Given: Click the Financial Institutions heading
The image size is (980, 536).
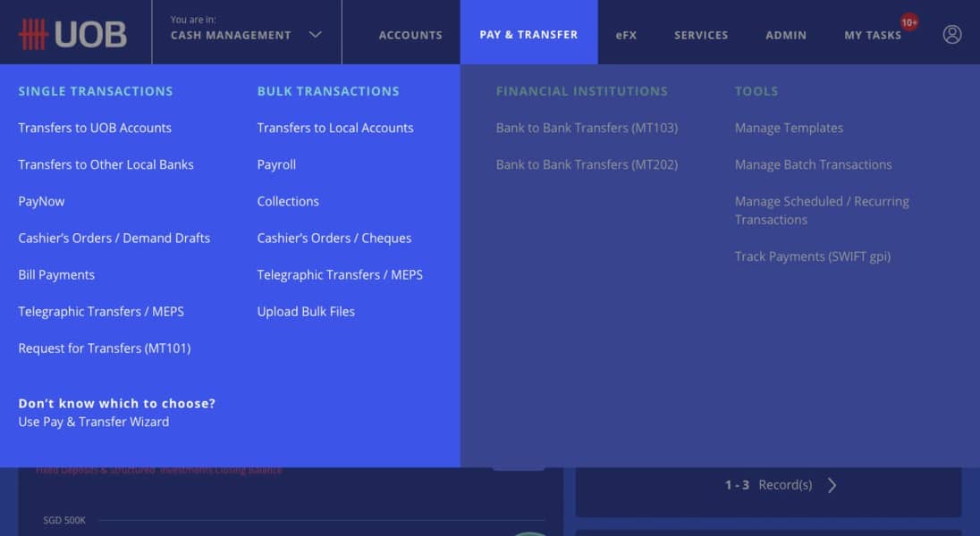Looking at the screenshot, I should pyautogui.click(x=581, y=91).
